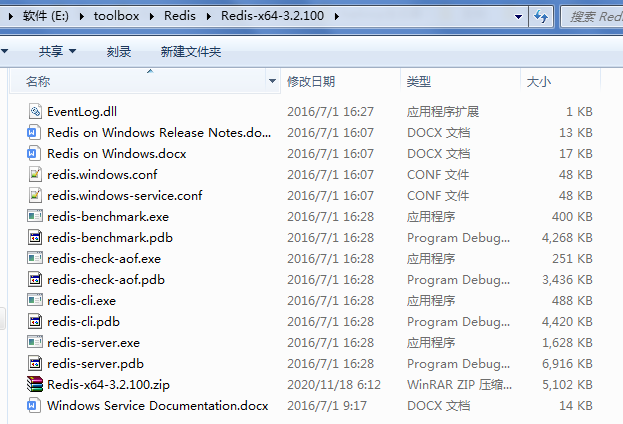Expand the arrow before 软件 (E:) breadcrumb
Image resolution: width=623 pixels, height=424 pixels.
pos(11,16)
